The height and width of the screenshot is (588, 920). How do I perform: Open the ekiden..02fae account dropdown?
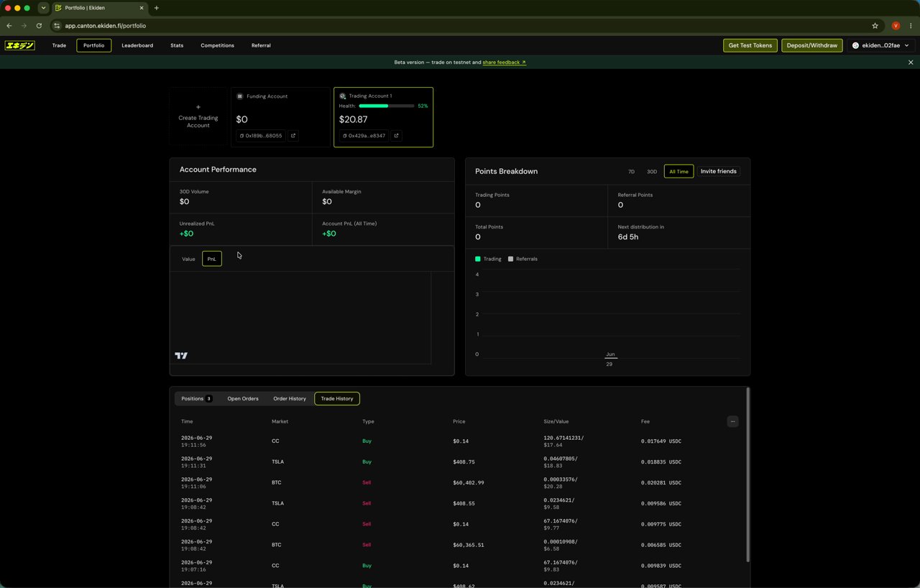click(880, 45)
